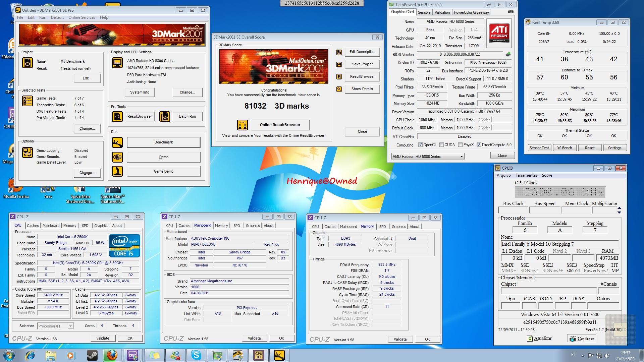Open Steam from the taskbar
The height and width of the screenshot is (362, 644).
[92, 355]
